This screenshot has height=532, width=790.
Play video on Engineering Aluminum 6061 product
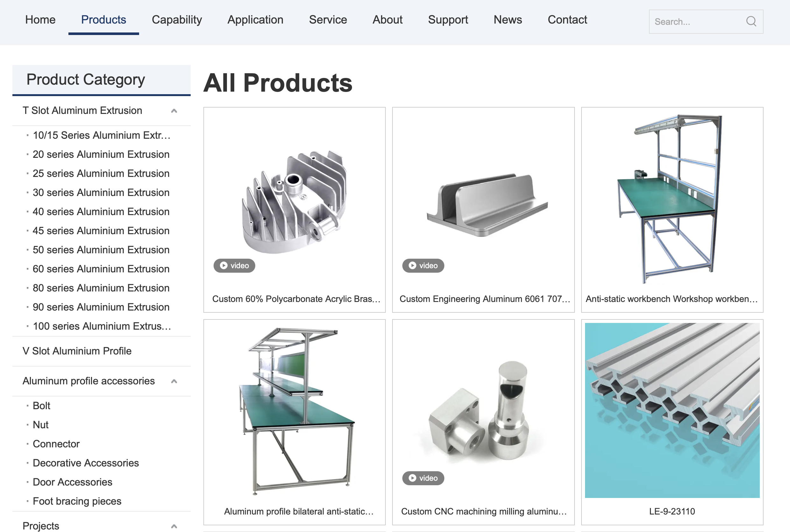click(x=423, y=266)
